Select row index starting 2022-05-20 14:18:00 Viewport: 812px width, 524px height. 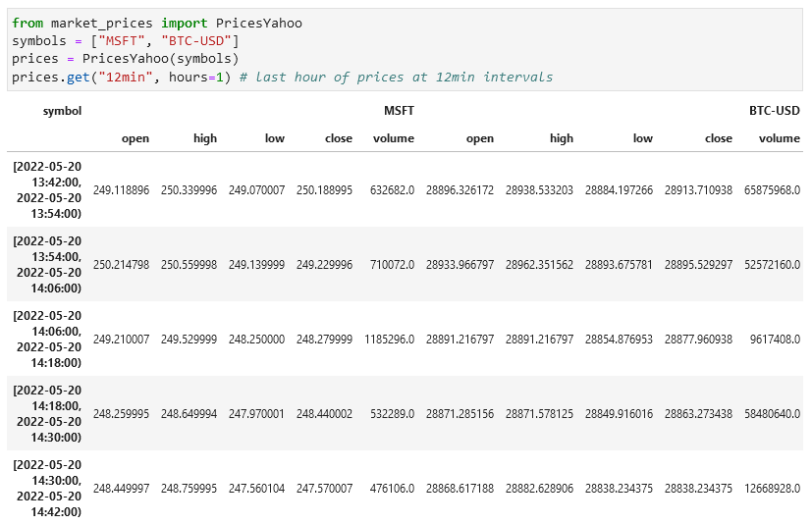coord(47,414)
